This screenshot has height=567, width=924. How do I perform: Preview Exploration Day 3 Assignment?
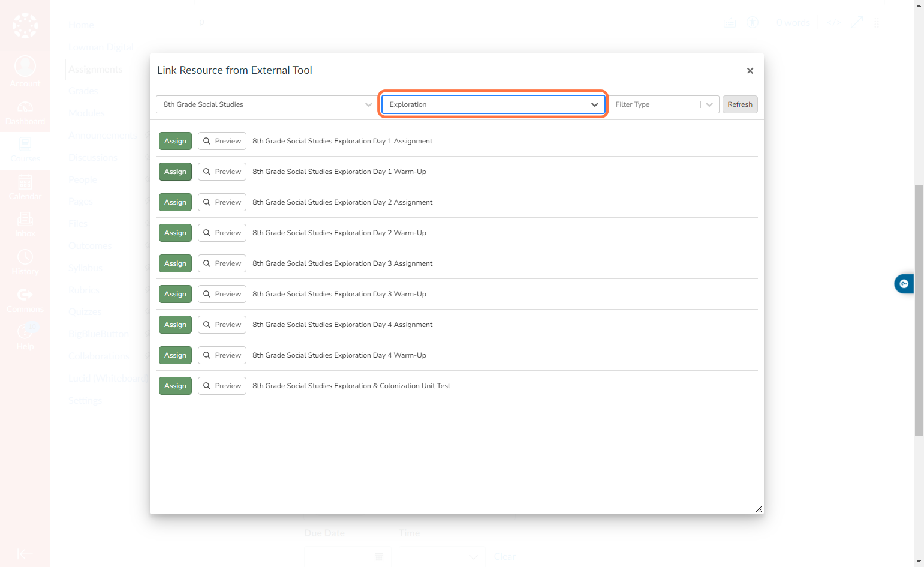[222, 263]
